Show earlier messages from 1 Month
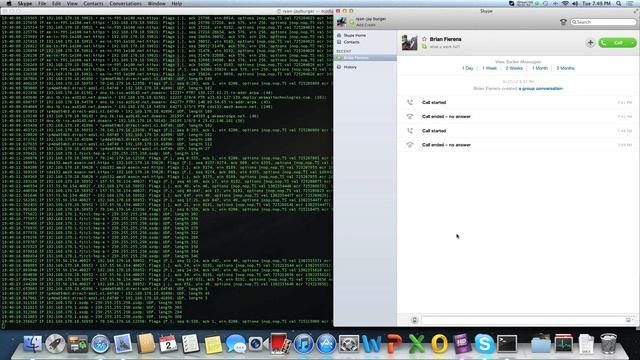Image resolution: width=640 pixels, height=360 pixels. [x=540, y=68]
